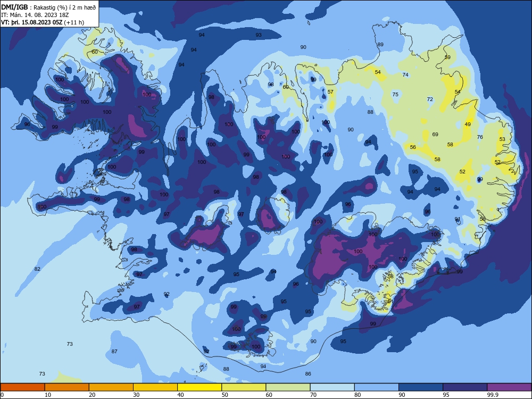
Task: Click the offshore value '86' in the south
Action: pos(308,374)
